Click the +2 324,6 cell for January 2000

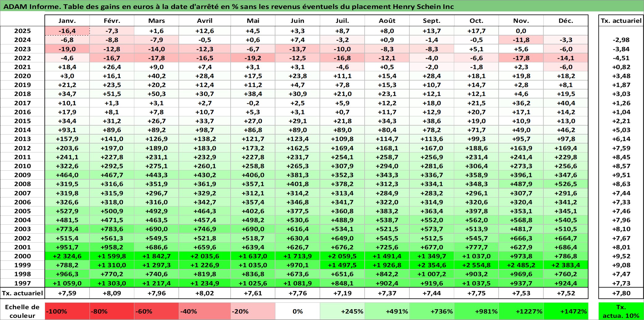tap(67, 256)
